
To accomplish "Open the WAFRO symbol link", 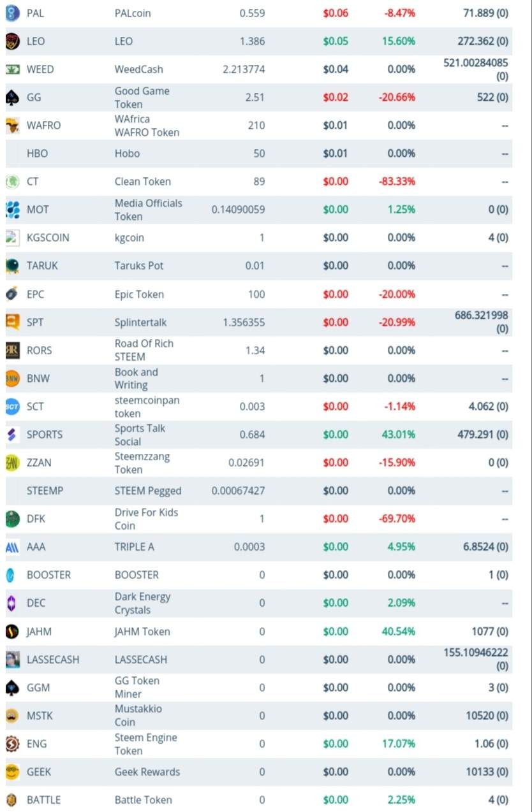I will (x=44, y=126).
